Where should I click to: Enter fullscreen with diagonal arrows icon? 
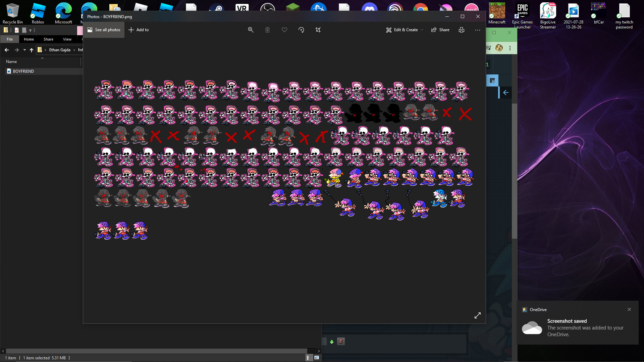click(478, 315)
